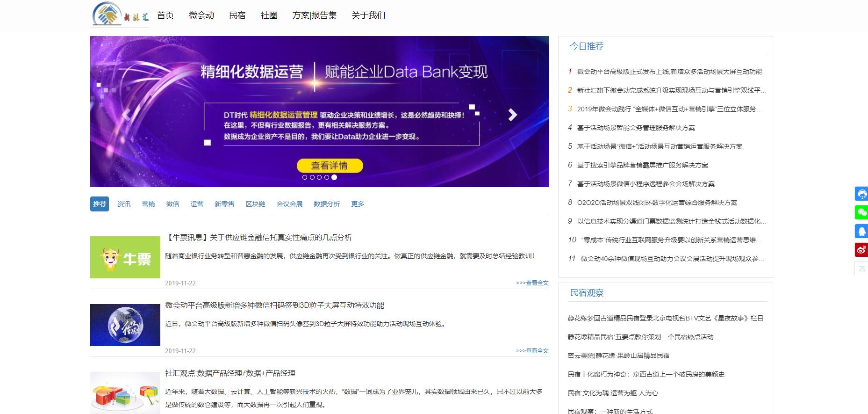Open 关于我们 in the top navigation
Viewport: 868px width, 414px height.
tap(368, 15)
